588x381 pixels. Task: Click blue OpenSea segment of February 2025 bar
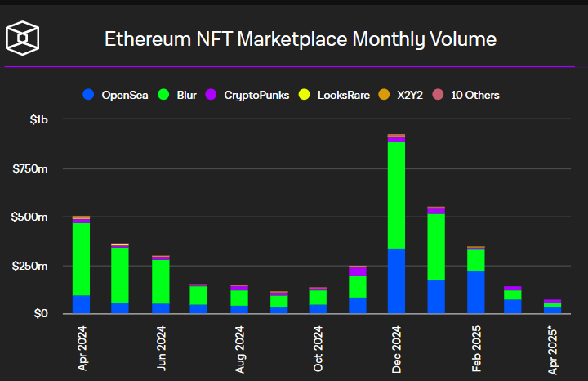pyautogui.click(x=475, y=292)
